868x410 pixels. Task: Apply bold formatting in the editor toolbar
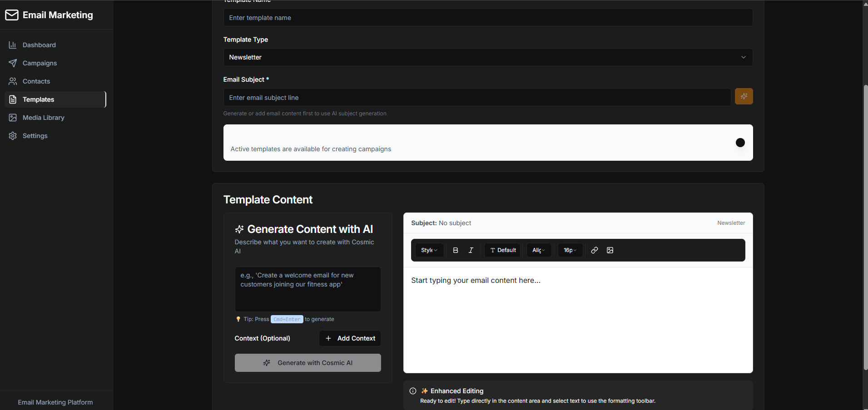455,250
